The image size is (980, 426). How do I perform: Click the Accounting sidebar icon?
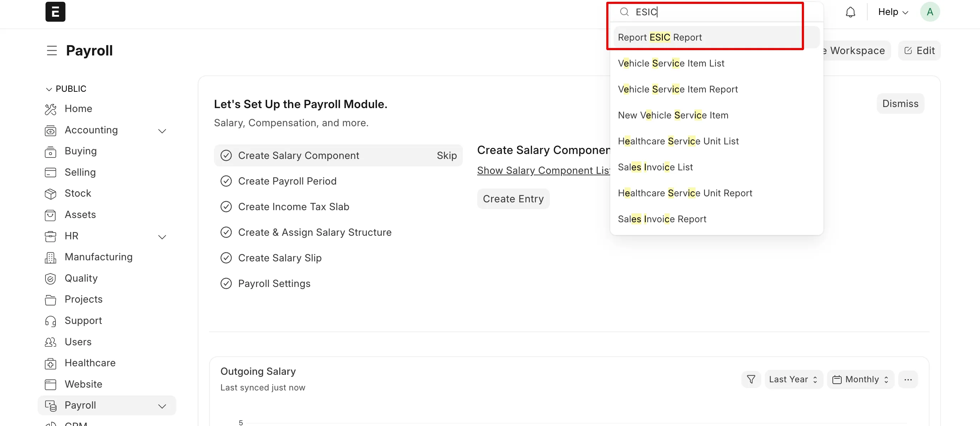50,131
